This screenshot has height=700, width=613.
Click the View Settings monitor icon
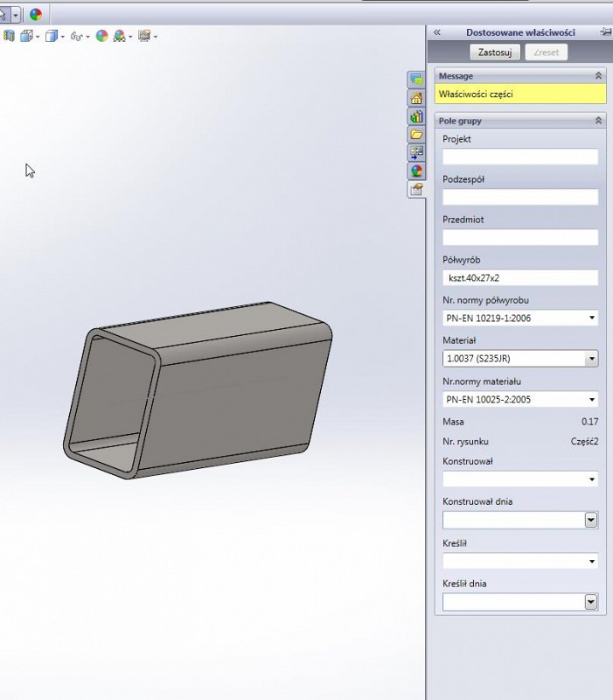click(144, 36)
